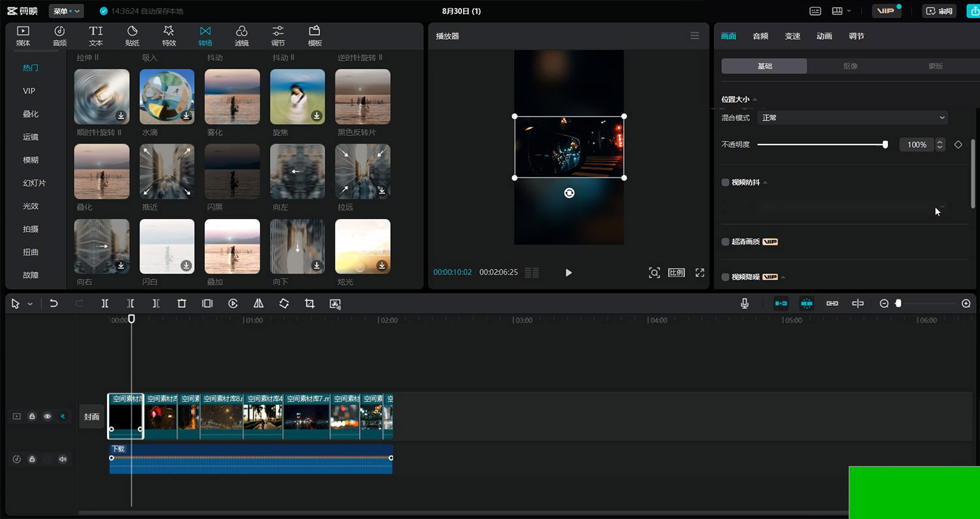Select the 模糊 transition category
The width and height of the screenshot is (980, 519).
[x=31, y=160]
